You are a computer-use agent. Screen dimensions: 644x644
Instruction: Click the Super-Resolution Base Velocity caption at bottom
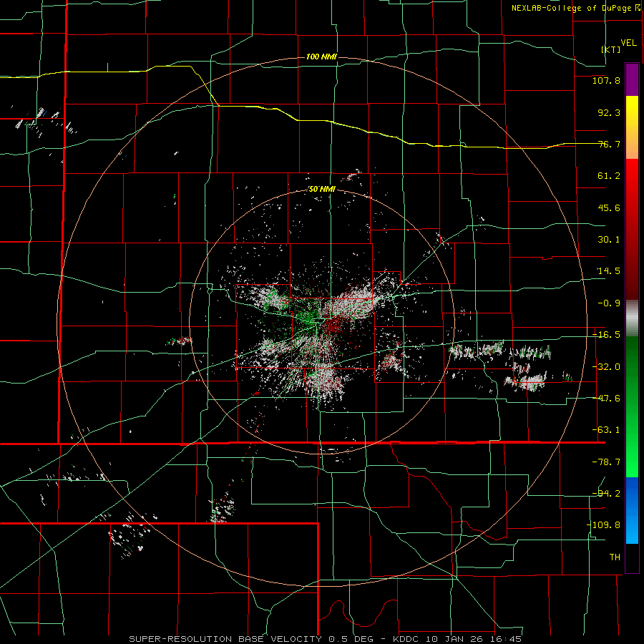[326, 639]
